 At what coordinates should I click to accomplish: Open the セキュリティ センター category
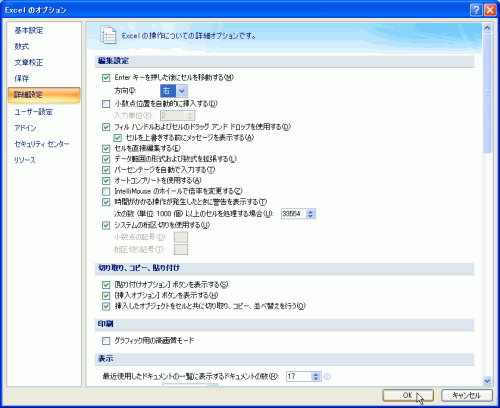tap(42, 144)
